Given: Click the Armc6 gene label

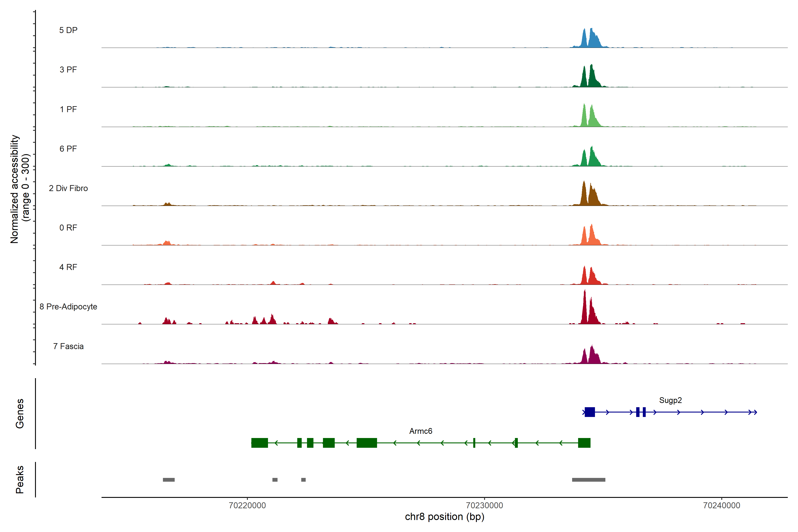Looking at the screenshot, I should point(420,431).
